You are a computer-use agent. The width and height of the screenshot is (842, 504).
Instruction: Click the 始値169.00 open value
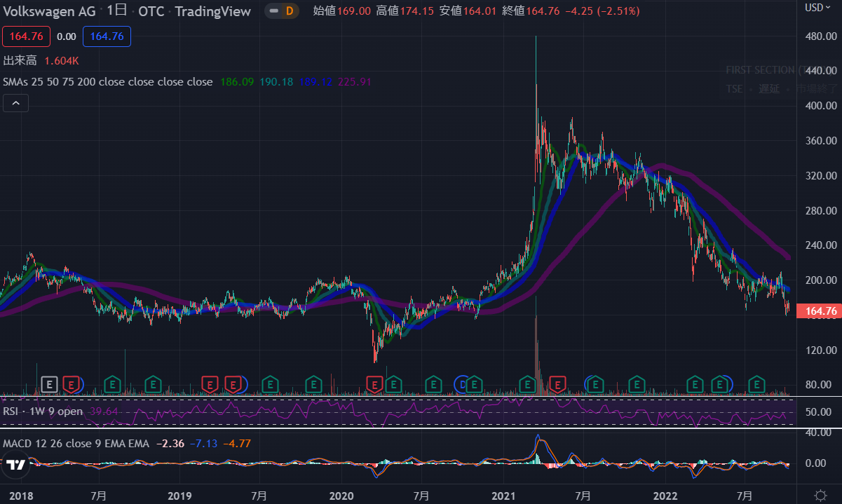pos(342,11)
